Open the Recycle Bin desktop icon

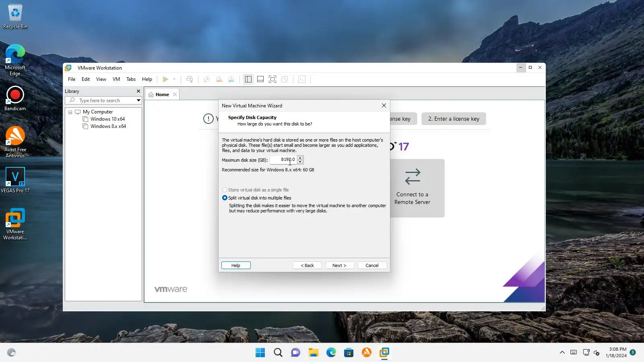15,17
